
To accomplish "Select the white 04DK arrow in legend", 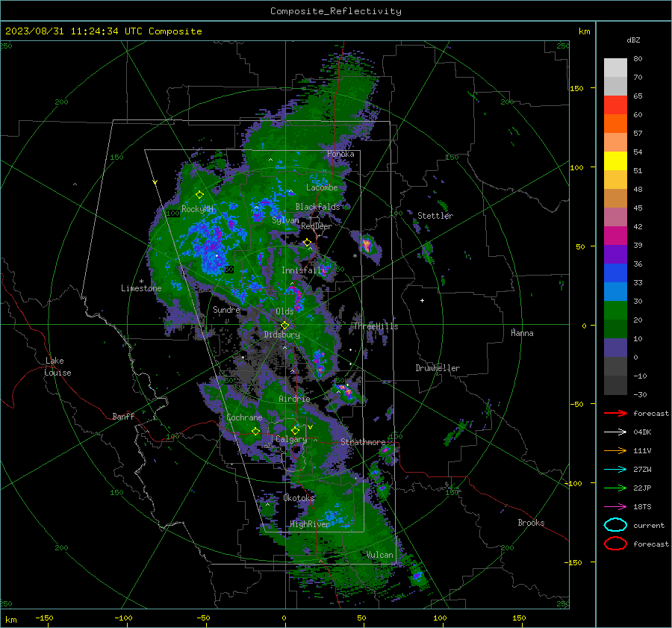I will 615,432.
